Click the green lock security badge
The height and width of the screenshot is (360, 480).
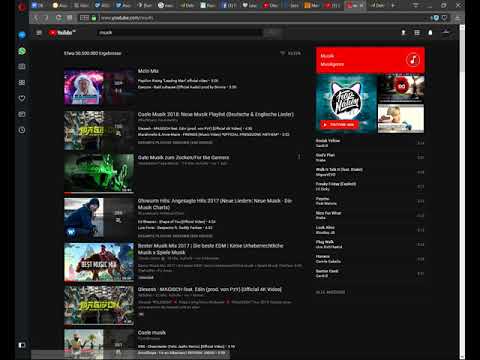[94, 18]
